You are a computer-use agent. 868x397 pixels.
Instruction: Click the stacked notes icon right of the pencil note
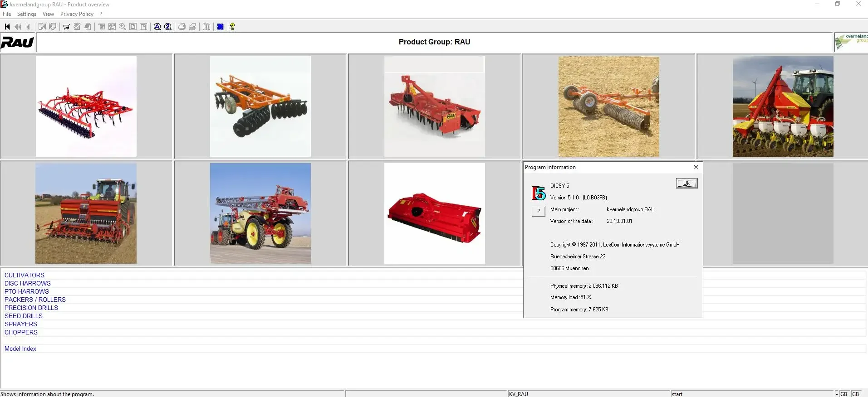(x=88, y=27)
